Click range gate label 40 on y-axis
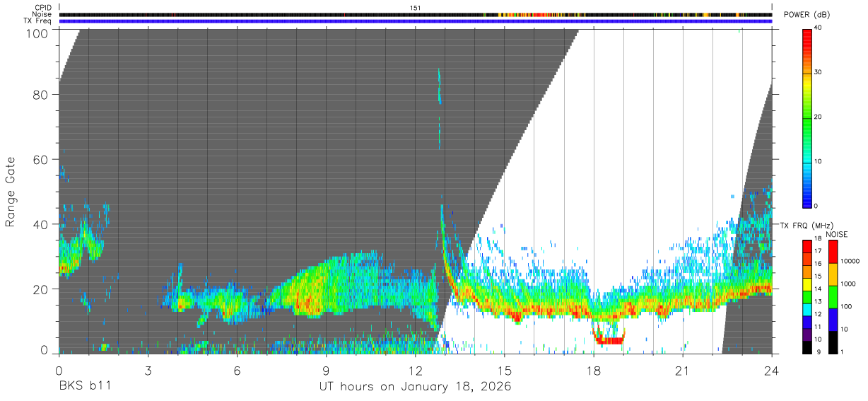This screenshot has height=401, width=868. point(40,224)
